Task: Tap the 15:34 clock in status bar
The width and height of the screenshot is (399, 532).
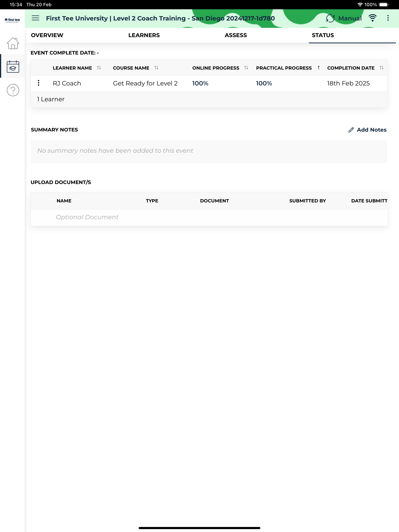Action: 16,5
